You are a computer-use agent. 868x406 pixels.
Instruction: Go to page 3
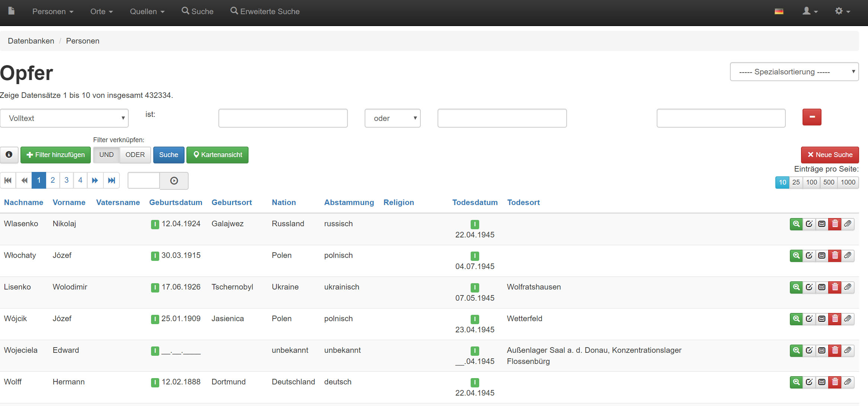pos(67,180)
